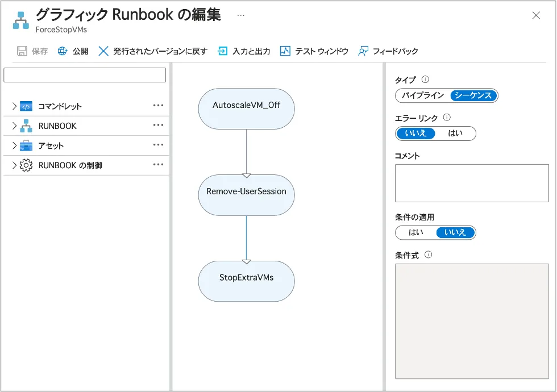This screenshot has height=392, width=557.
Task: Select the AutoscaleVM_Off activity node
Action: (246, 109)
